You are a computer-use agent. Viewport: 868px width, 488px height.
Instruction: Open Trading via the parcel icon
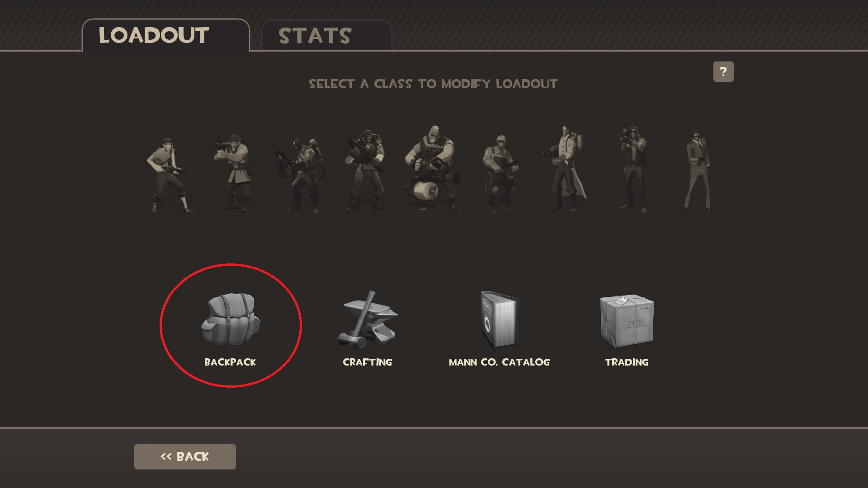coord(627,321)
